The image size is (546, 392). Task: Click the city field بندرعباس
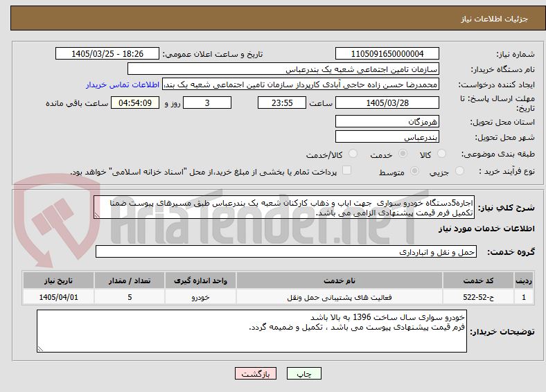pyautogui.click(x=387, y=136)
